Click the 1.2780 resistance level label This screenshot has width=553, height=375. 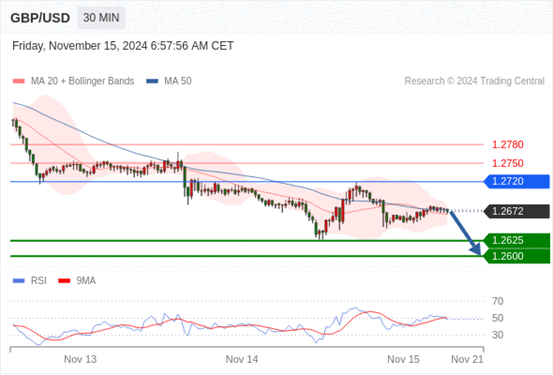coord(508,145)
